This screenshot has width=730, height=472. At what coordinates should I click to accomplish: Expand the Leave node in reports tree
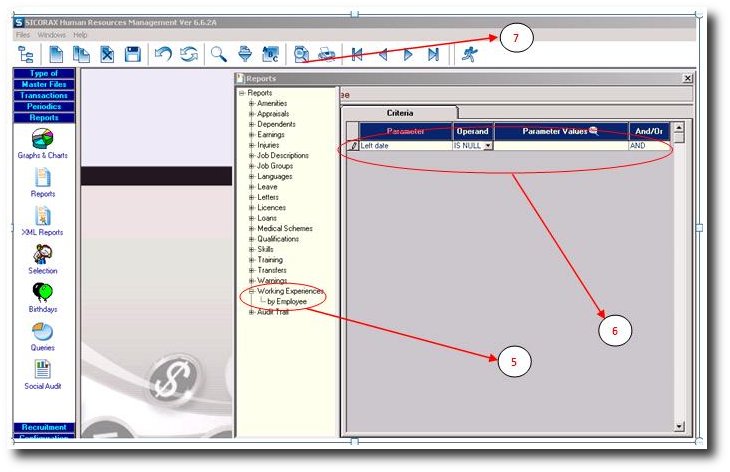(x=252, y=187)
